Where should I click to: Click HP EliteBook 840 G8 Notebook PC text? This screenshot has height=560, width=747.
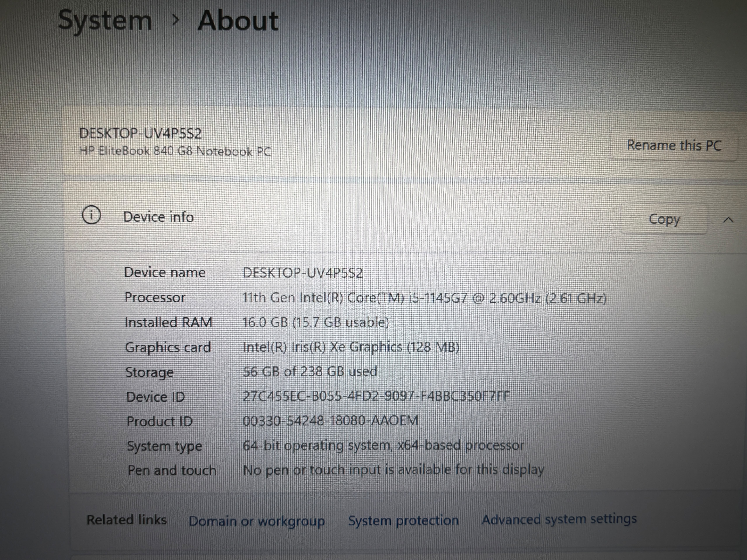tap(175, 151)
